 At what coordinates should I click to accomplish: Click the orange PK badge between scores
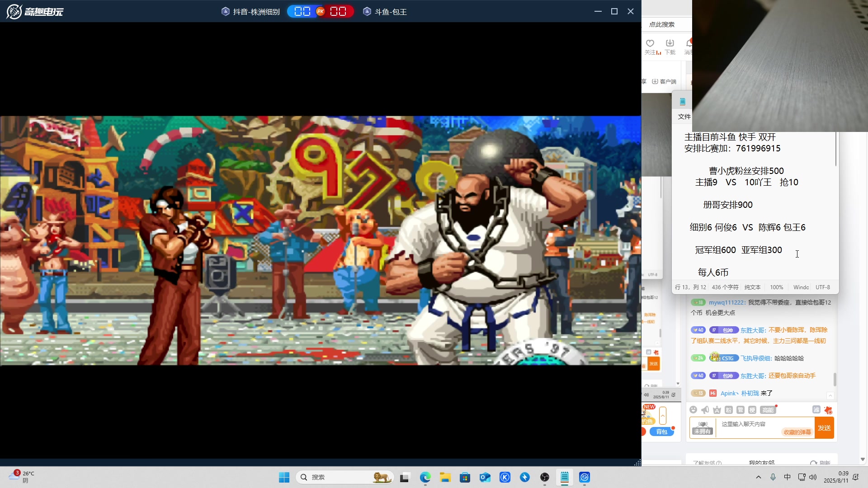click(321, 11)
